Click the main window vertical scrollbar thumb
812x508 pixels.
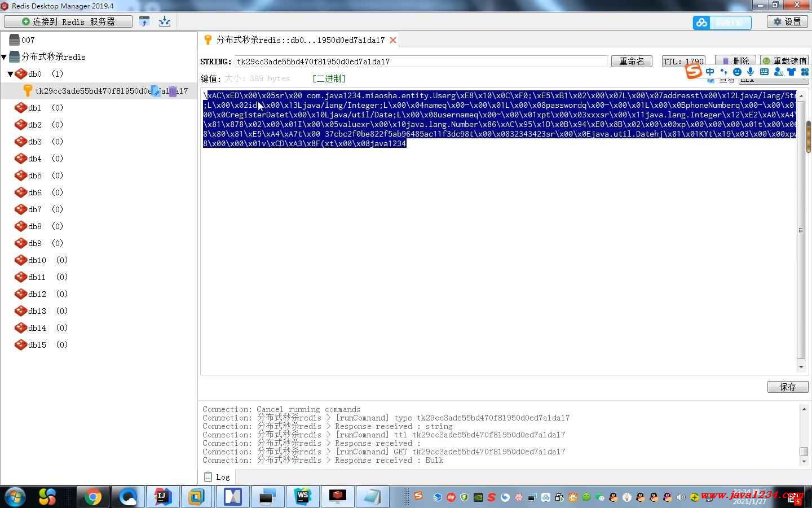809,137
